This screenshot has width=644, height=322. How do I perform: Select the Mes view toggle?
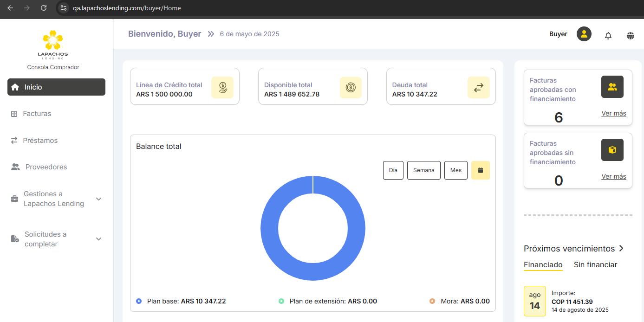(455, 170)
